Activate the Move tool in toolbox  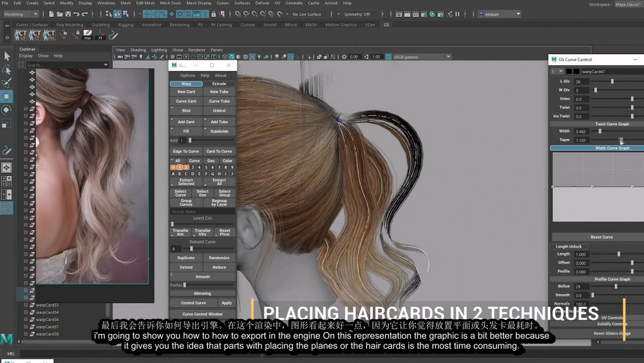[6, 97]
